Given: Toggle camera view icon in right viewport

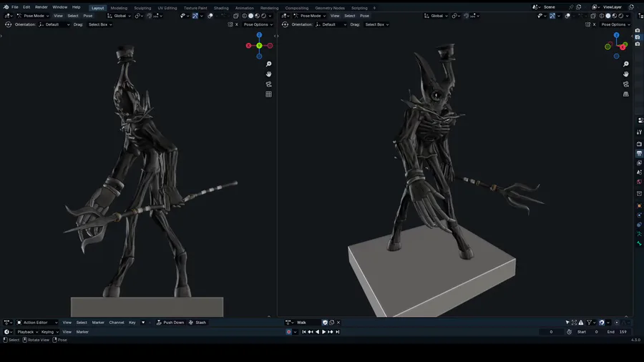Looking at the screenshot, I should coord(626,84).
